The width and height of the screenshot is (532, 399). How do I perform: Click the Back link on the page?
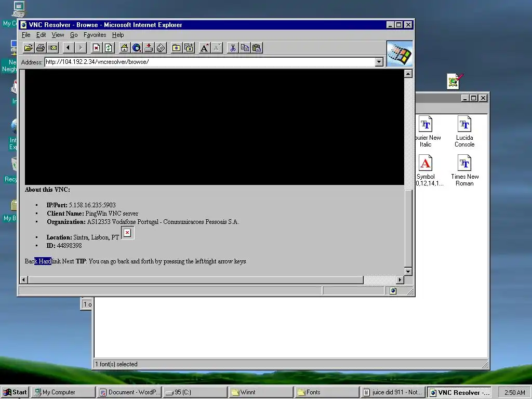click(31, 261)
